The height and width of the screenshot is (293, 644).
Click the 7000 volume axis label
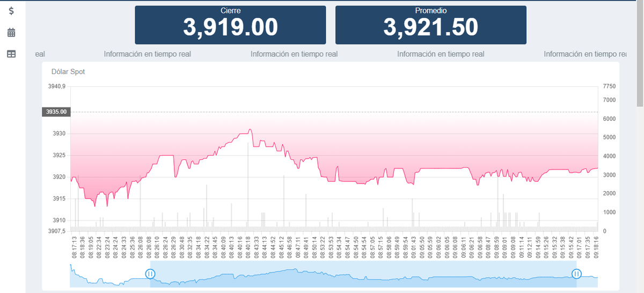[x=609, y=100]
